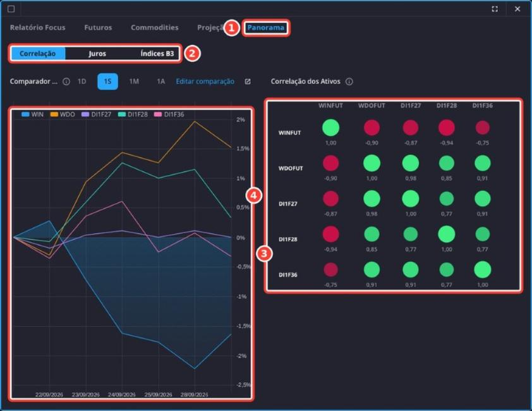The width and height of the screenshot is (532, 411).
Task: Toggle WIN series in chart legend
Action: point(33,114)
